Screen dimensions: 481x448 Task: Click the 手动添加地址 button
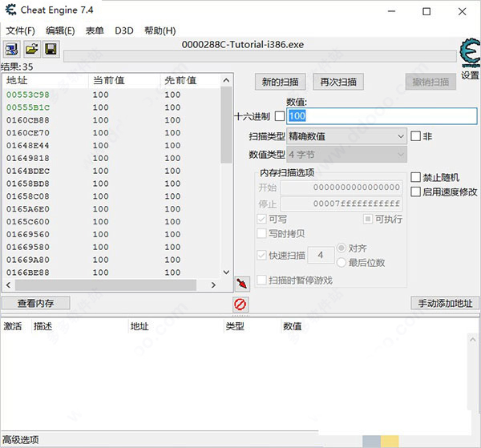coord(445,303)
